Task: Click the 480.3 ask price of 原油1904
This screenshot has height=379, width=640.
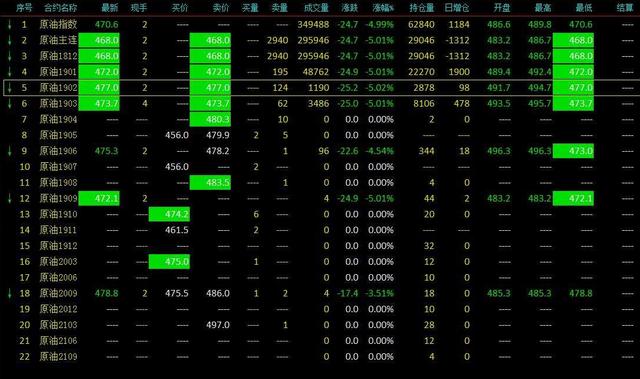Action: point(210,120)
